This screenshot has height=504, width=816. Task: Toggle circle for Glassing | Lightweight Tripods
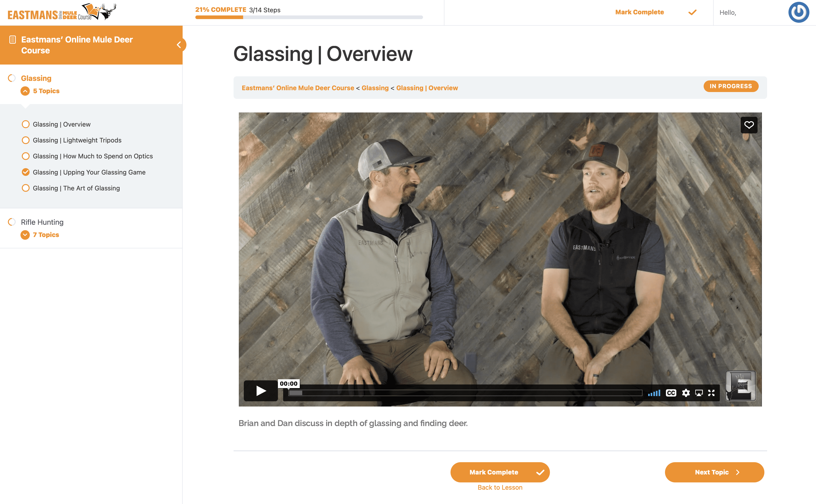(25, 140)
